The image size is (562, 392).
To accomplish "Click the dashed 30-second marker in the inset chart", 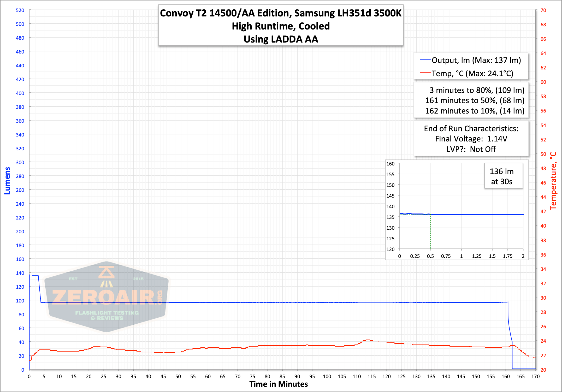I will tap(430, 231).
